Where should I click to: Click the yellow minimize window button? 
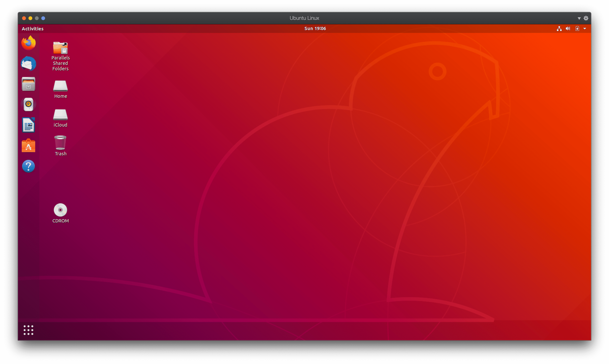click(x=30, y=18)
